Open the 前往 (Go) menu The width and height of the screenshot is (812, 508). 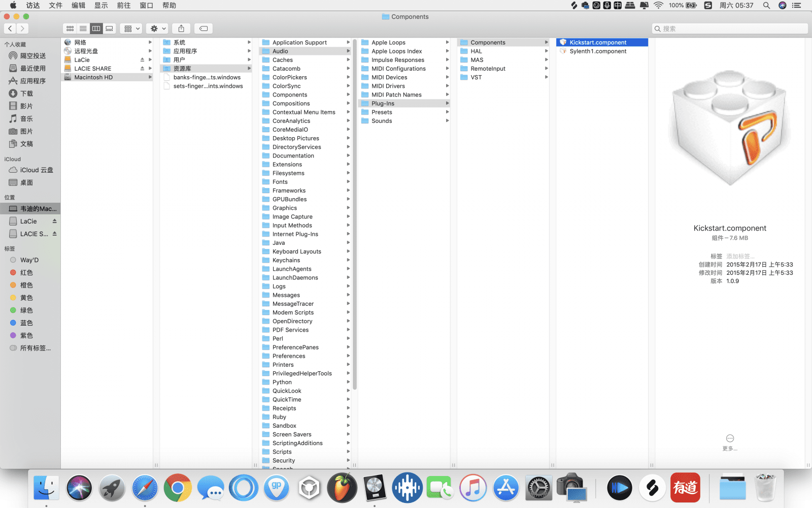click(124, 6)
